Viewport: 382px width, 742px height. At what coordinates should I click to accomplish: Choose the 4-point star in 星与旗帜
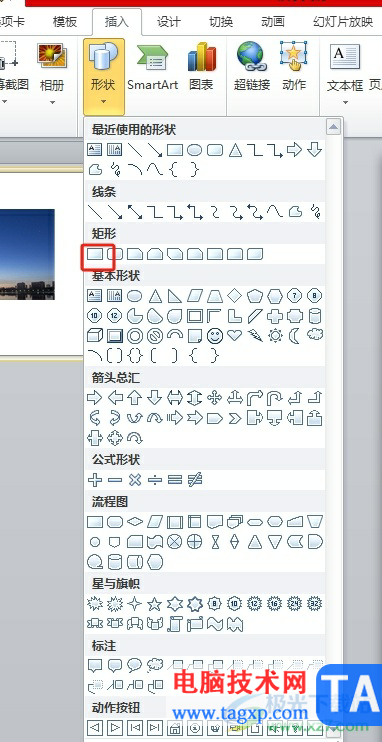pos(135,604)
